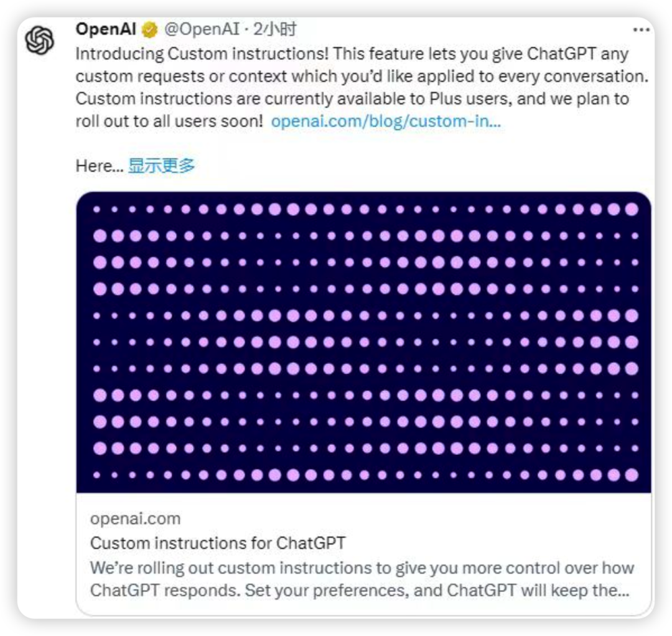672x636 pixels.
Task: Open the tweet via the 2小时 timestamp
Action: click(274, 29)
